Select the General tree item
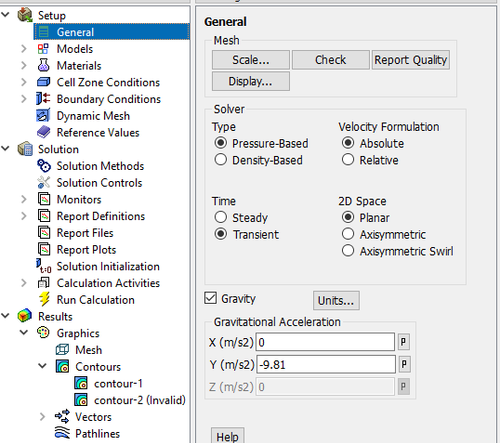The image size is (500, 443). coord(112,32)
